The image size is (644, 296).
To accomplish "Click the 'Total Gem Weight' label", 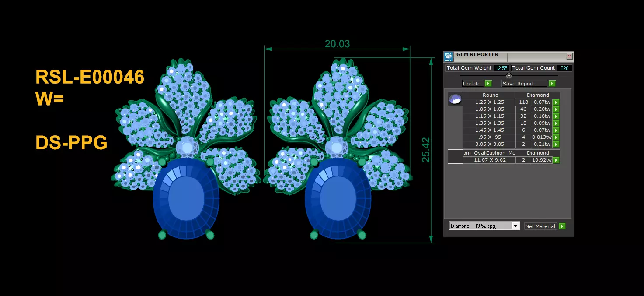I will click(469, 68).
